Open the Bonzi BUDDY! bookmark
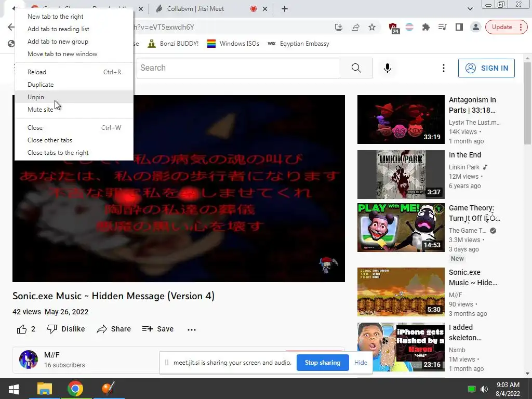 (173, 44)
